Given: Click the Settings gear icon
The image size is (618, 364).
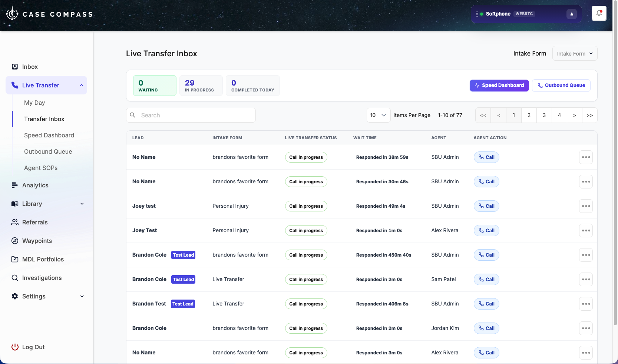Looking at the screenshot, I should (15, 296).
